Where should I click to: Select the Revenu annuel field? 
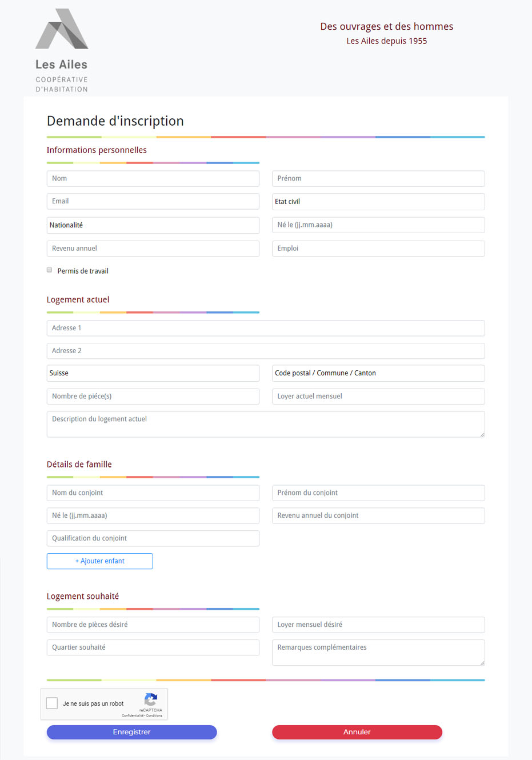click(x=153, y=249)
